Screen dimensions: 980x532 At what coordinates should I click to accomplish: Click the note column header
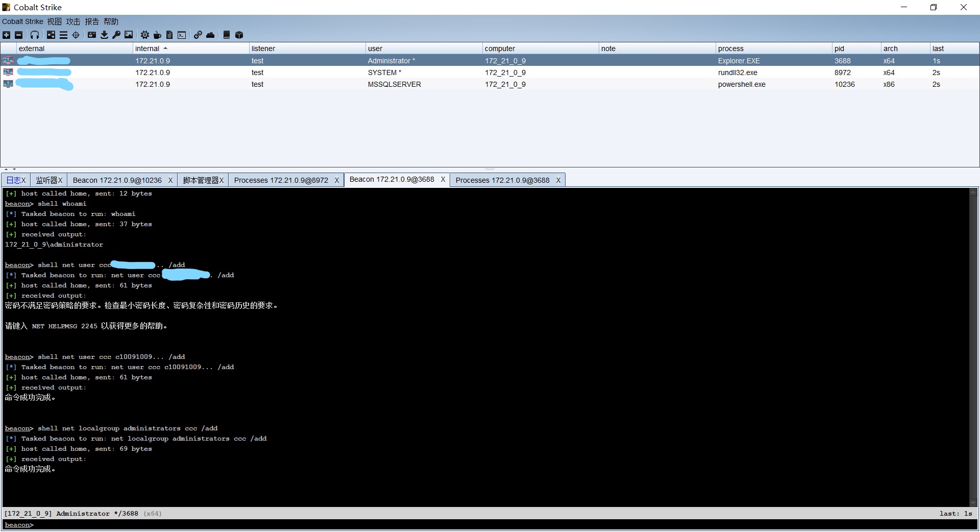pos(657,49)
